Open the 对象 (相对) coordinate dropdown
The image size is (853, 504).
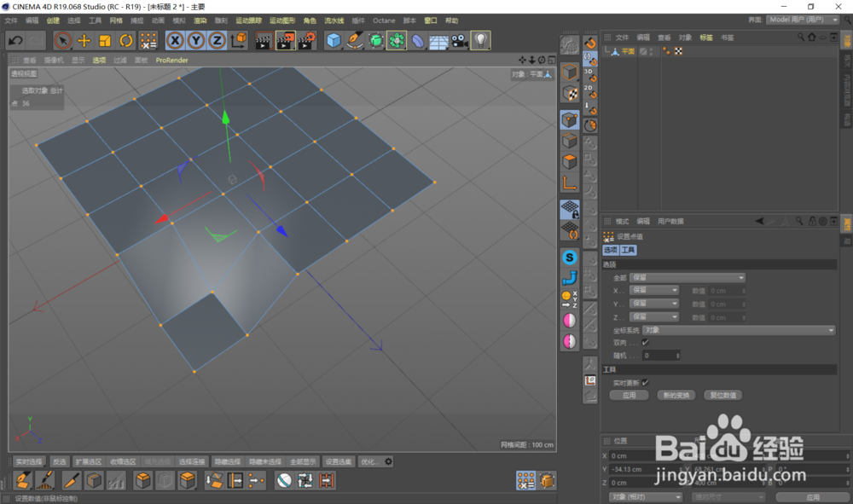[645, 497]
